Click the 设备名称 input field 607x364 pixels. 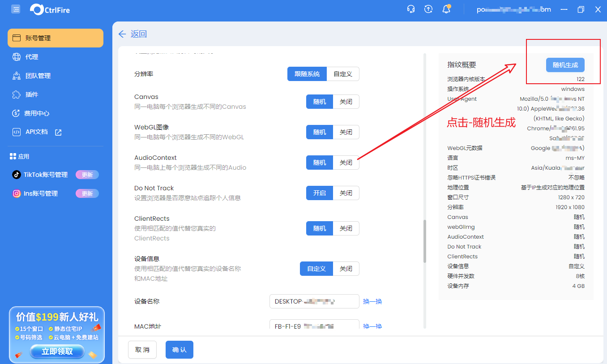314,301
